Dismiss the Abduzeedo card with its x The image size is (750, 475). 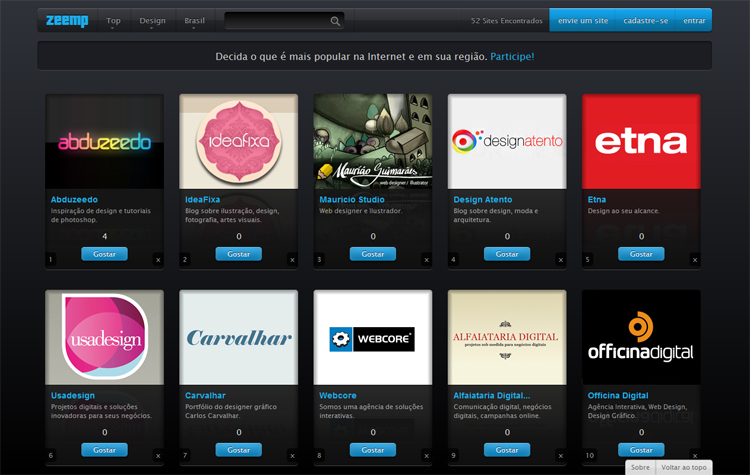click(x=158, y=260)
